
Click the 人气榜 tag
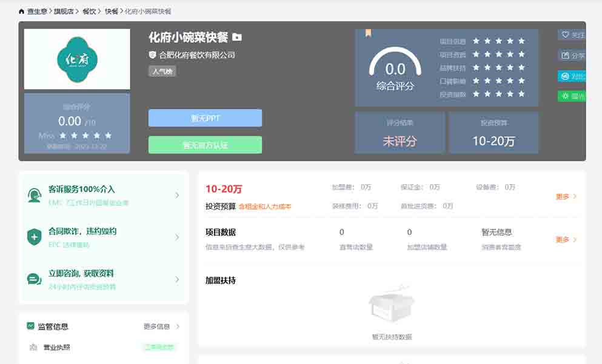click(162, 71)
